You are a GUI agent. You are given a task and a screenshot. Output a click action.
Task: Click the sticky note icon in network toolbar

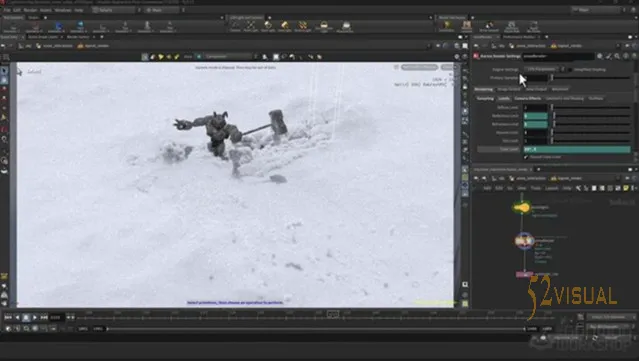click(x=626, y=188)
